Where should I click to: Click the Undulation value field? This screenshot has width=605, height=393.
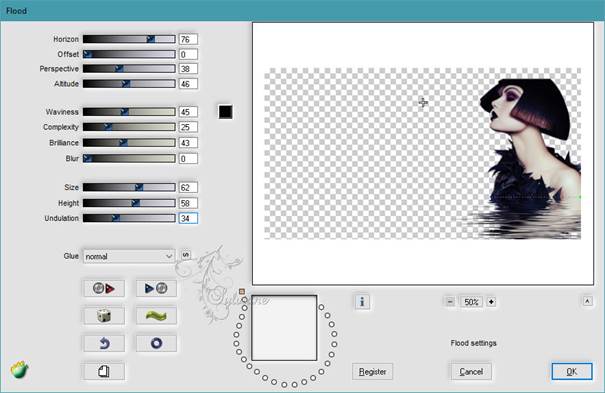(188, 218)
